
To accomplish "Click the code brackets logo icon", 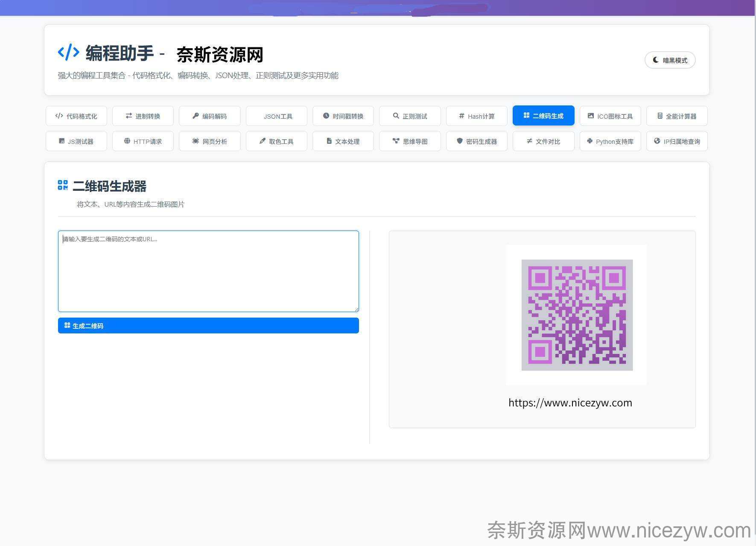I will coord(68,53).
